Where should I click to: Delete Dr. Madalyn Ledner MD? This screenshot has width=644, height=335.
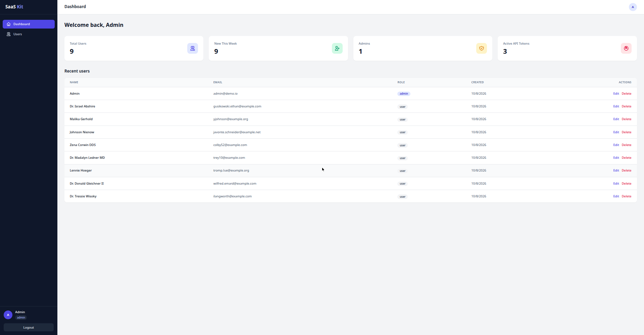point(627,158)
